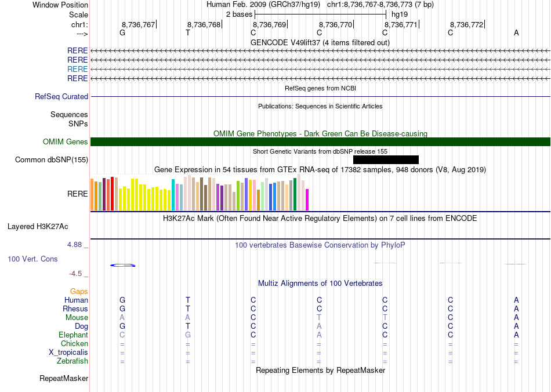Image resolution: width=551 pixels, height=392 pixels.
Task: Select the Mouse species label
Action: 77,318
